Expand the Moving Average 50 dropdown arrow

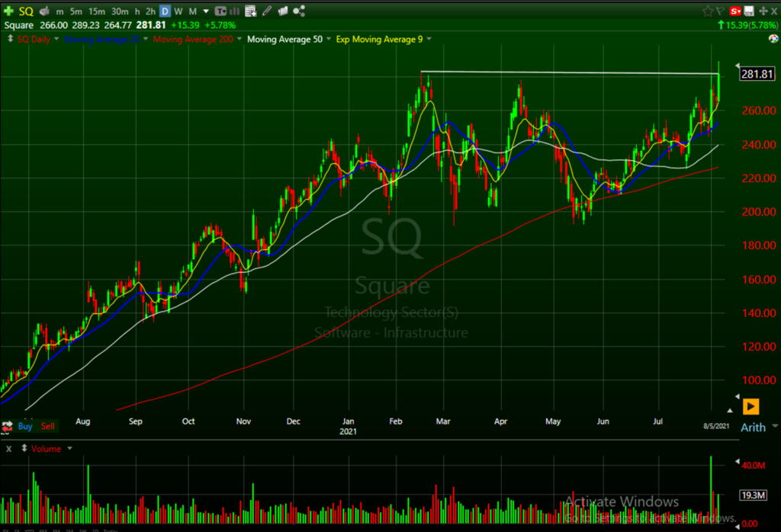click(329, 39)
